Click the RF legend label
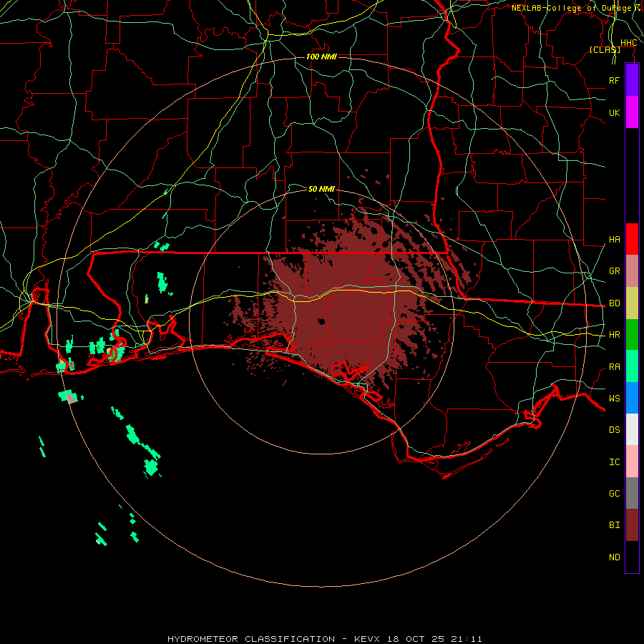The image size is (644, 644). [614, 80]
